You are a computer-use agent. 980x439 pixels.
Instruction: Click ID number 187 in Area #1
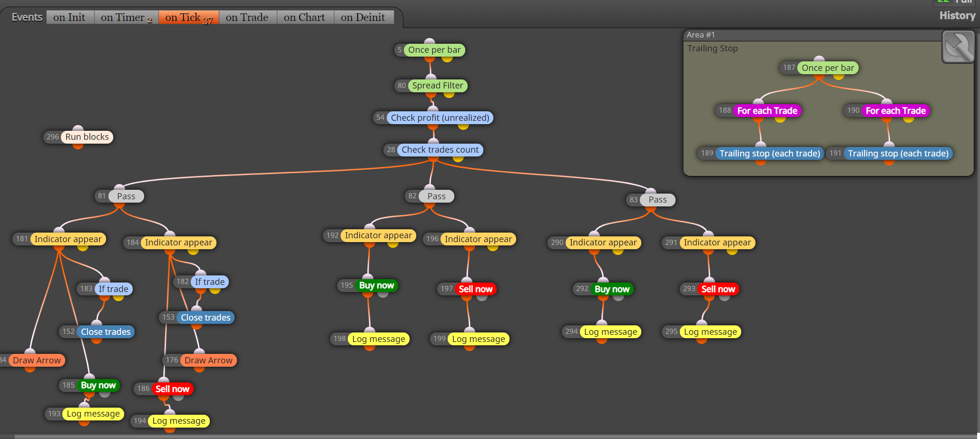point(789,68)
